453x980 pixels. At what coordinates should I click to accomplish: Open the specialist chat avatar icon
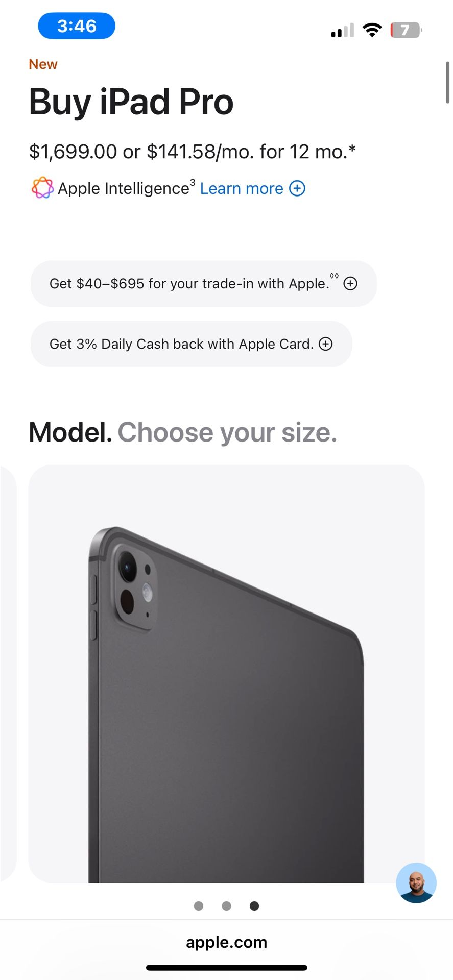(416, 883)
